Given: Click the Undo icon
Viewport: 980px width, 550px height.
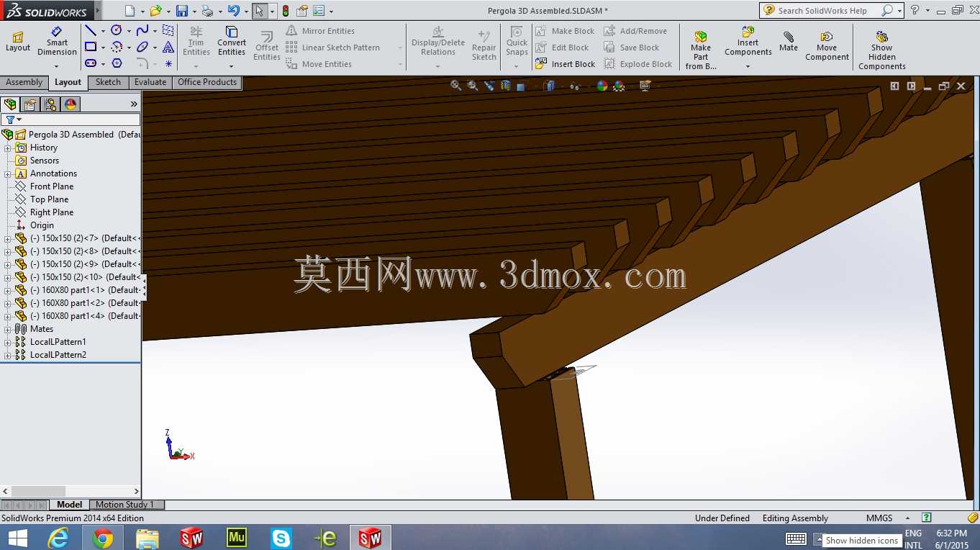Looking at the screenshot, I should [233, 11].
